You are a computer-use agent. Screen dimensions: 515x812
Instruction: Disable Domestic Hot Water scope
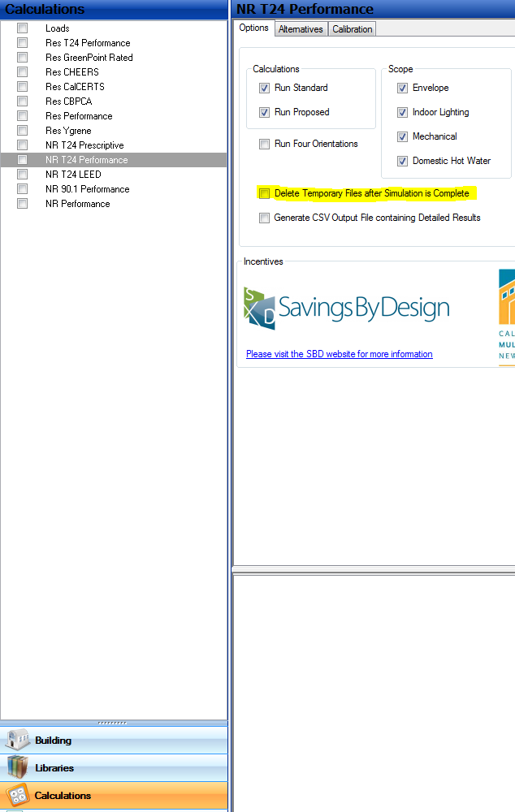click(x=402, y=161)
